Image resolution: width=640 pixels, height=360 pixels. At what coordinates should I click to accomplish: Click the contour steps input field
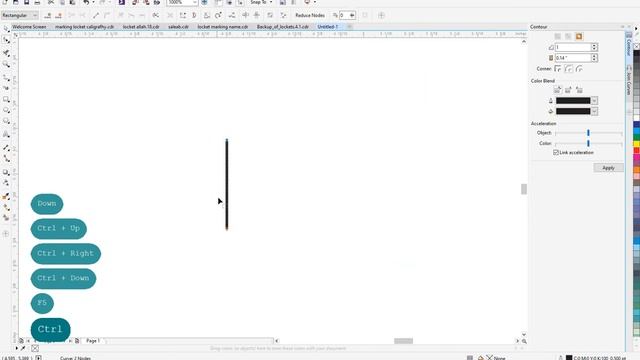tap(573, 47)
